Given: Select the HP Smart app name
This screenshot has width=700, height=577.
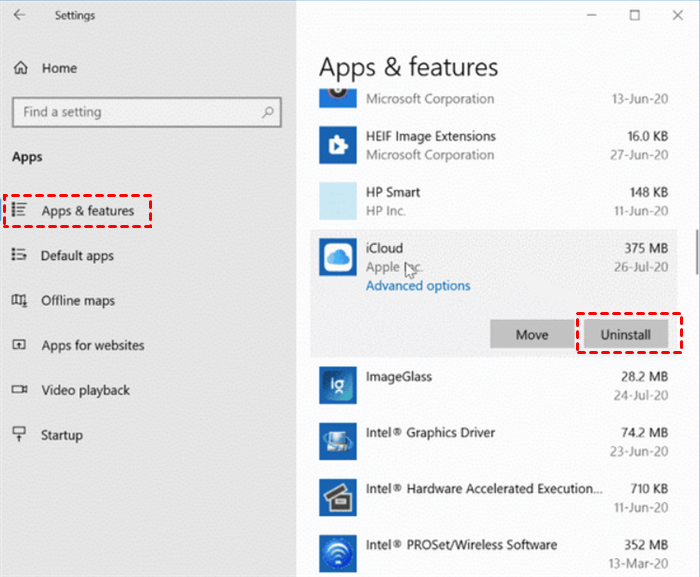Looking at the screenshot, I should 393,192.
